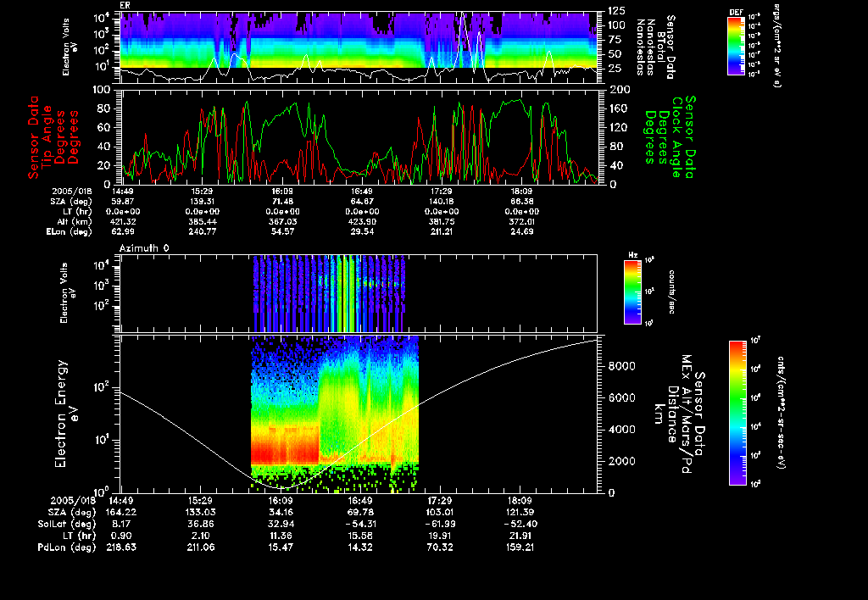Click the 125 tick on the Nanoteslas axis
Viewport: 868px width, 600px height.
tap(616, 11)
